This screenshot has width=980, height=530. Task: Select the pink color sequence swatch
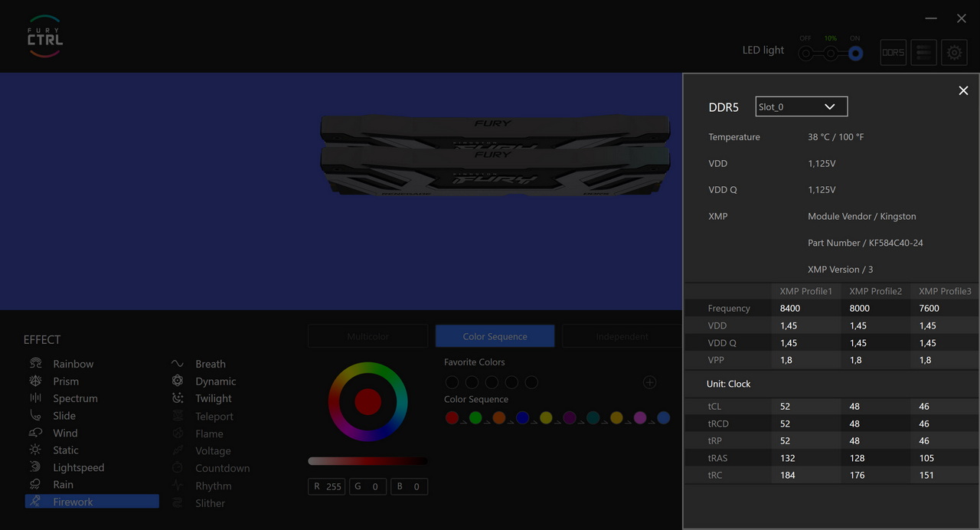click(x=640, y=417)
